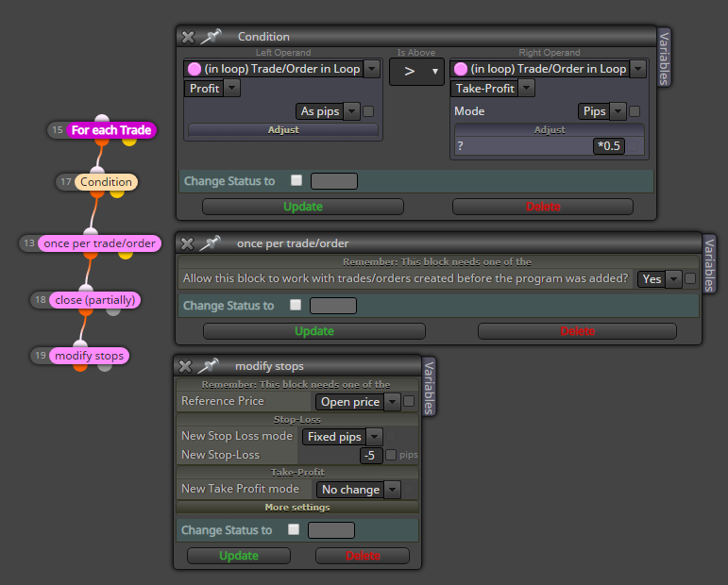Click input connector atop modify stops block
The image size is (728, 585).
[80, 344]
